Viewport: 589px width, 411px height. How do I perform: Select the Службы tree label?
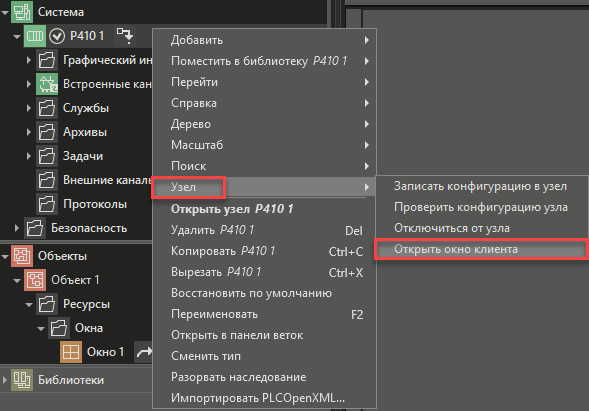pos(86,108)
